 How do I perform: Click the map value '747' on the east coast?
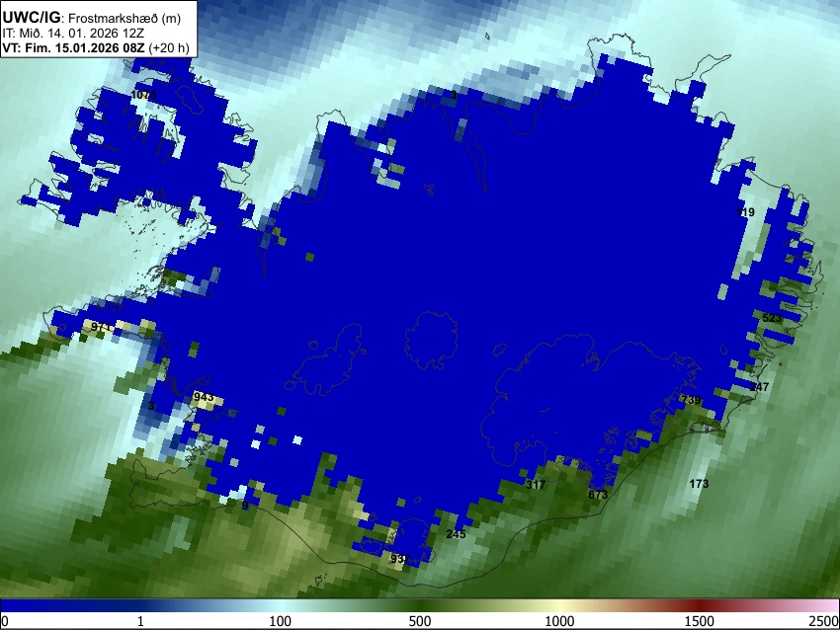pyautogui.click(x=759, y=386)
